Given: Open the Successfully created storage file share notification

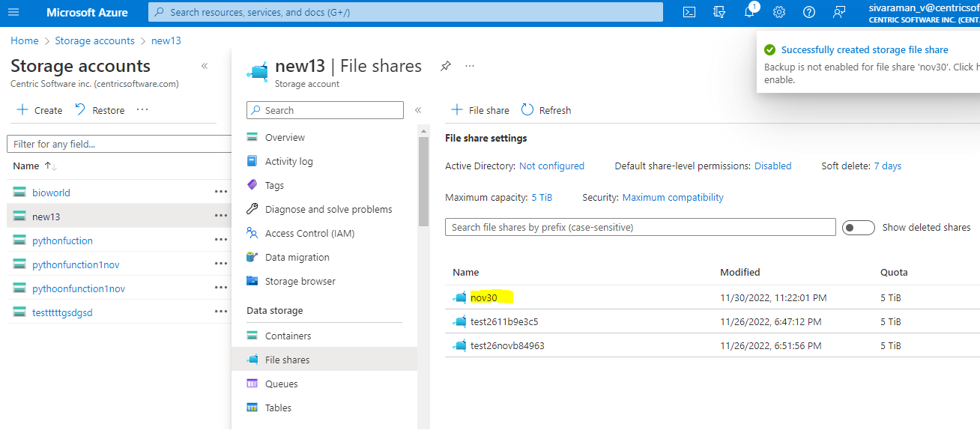Looking at the screenshot, I should coord(865,50).
